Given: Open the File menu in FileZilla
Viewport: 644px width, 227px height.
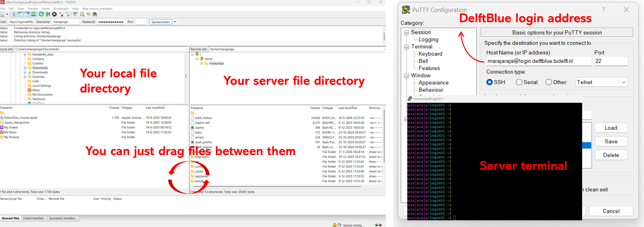Looking at the screenshot, I should [3, 9].
